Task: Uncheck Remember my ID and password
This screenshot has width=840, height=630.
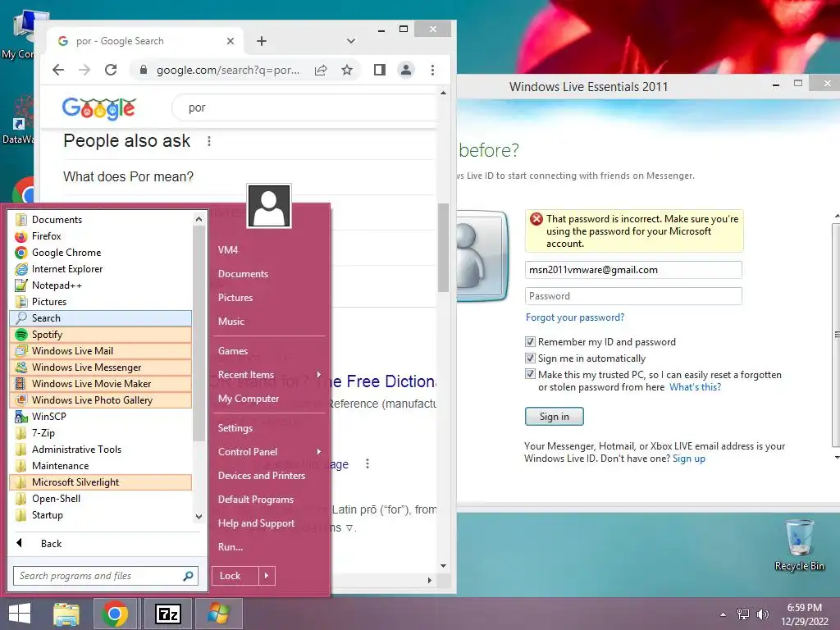Action: (x=531, y=342)
